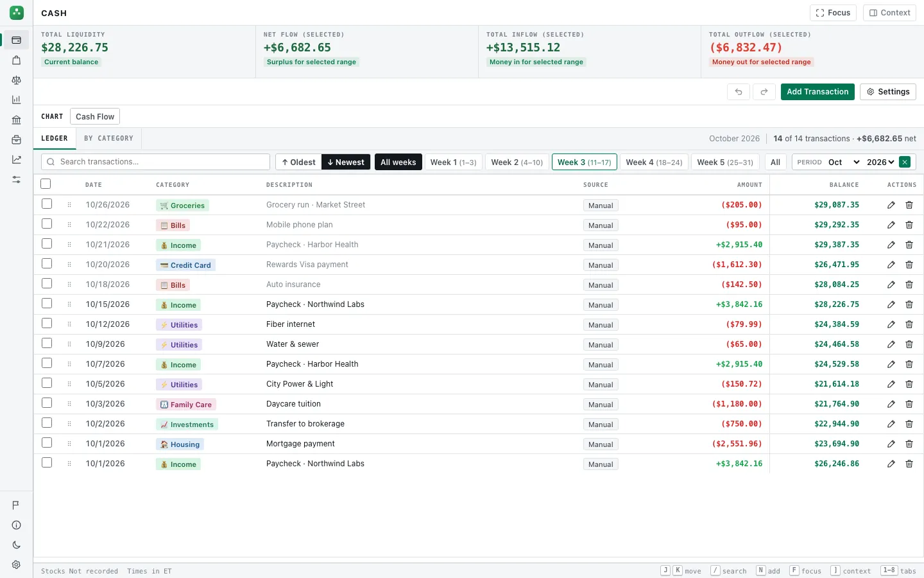924x578 pixels.
Task: Switch to the By Category tab
Action: coord(108,138)
